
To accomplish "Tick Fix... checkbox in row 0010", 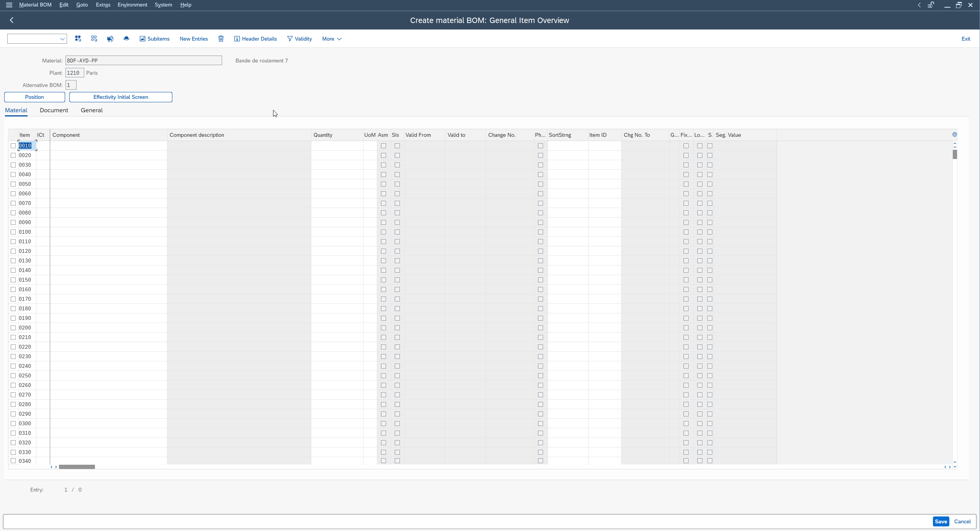I will coord(686,146).
